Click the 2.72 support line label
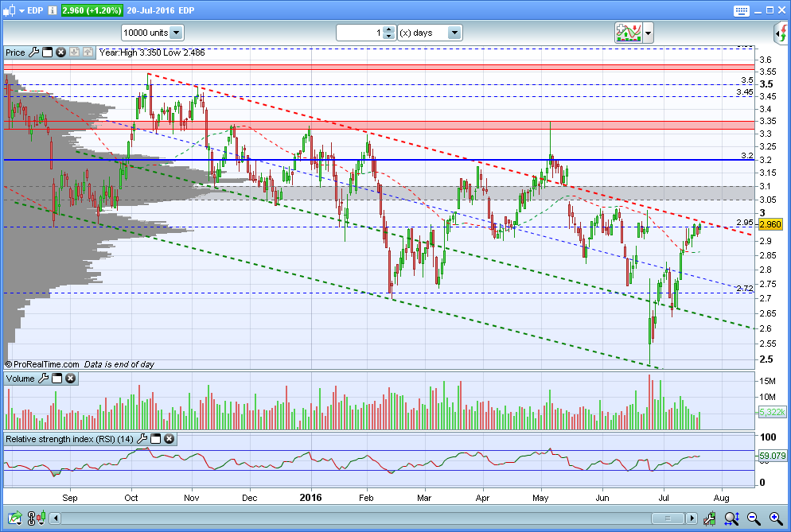 point(745,289)
